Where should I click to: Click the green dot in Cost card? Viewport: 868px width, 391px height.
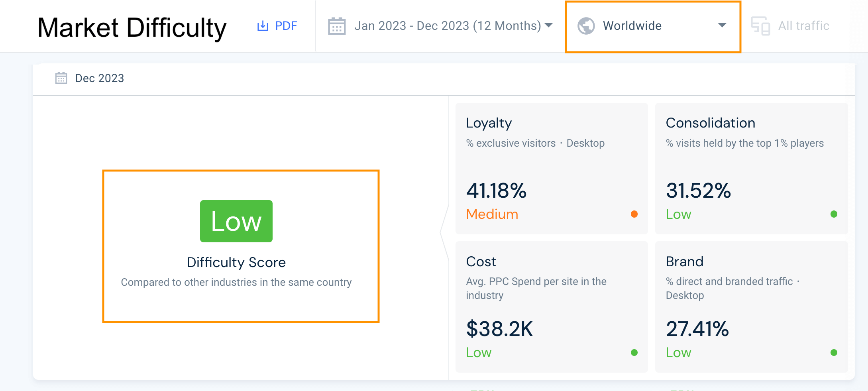(634, 352)
